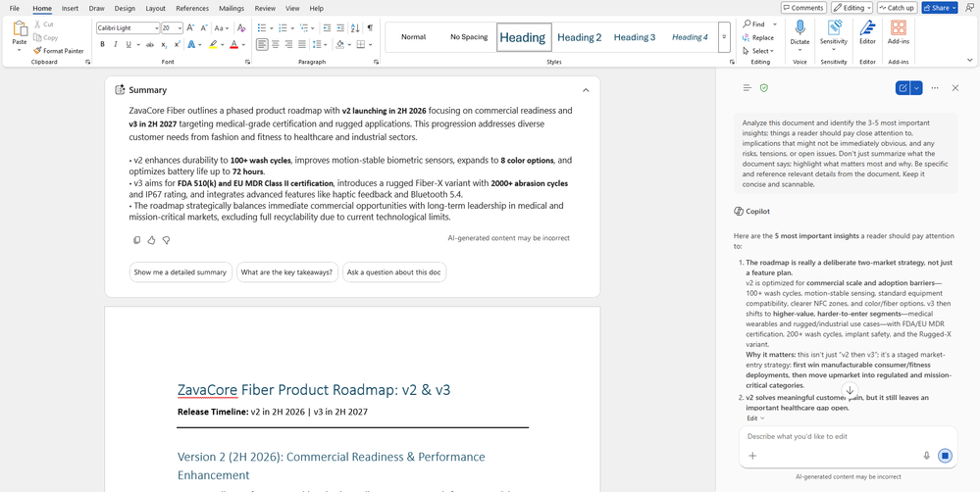Viewport: 980px width, 492px height.
Task: Justify the paragraph text
Action: point(302,44)
